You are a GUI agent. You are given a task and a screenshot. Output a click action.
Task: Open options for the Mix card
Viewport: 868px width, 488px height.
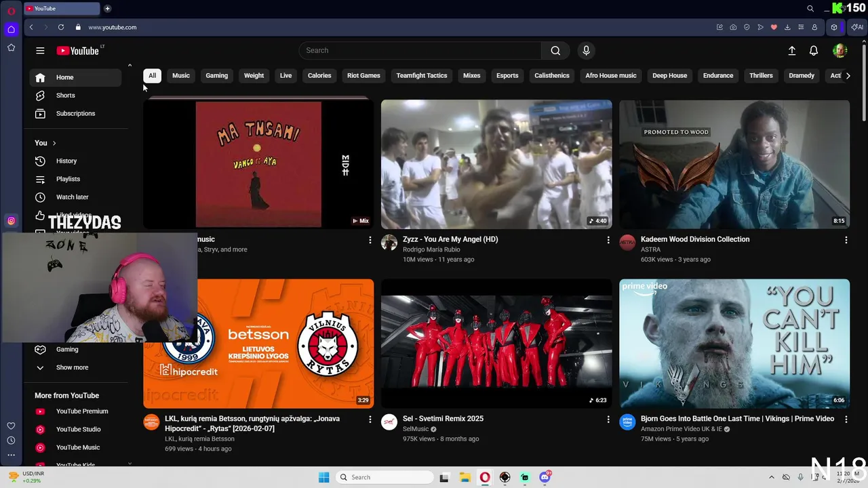point(370,240)
